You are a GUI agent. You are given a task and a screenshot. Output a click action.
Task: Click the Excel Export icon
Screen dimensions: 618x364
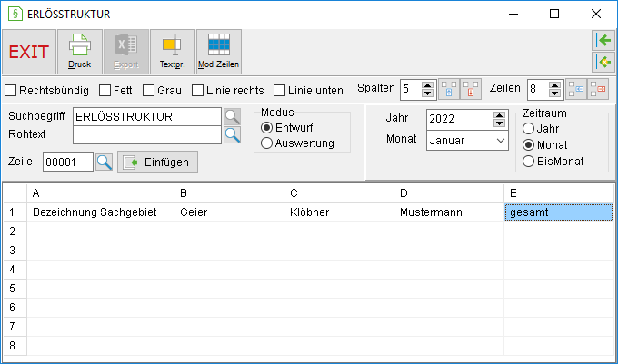pyautogui.click(x=126, y=52)
